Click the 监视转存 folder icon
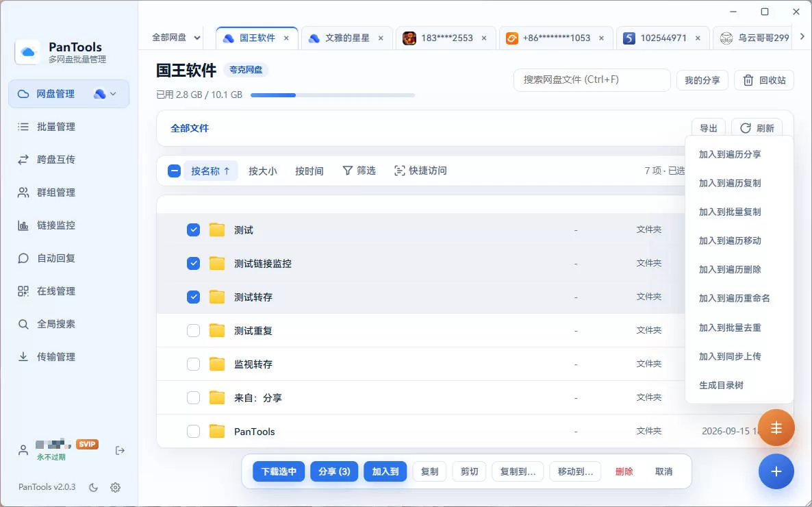Screen dimensions: 812x507 [x=217, y=364]
